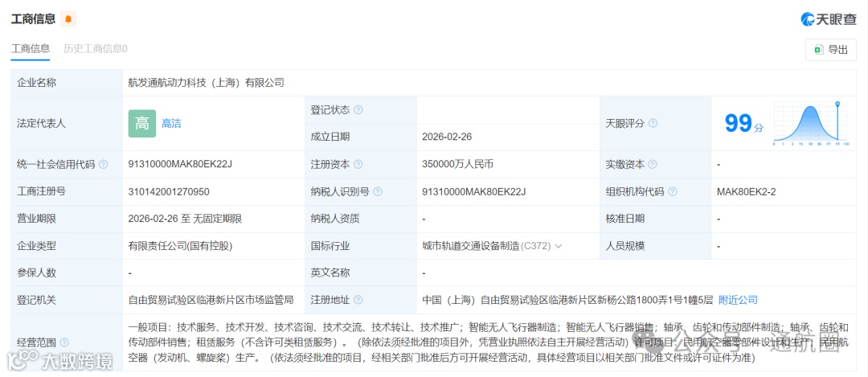Click registered capital 350000万人民币
The image size is (868, 377).
457,165
